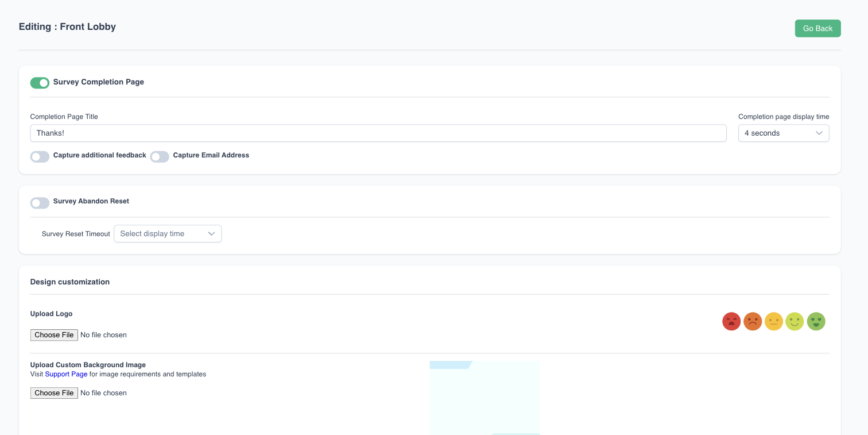
Task: Click the 'Editing : Front Lobby' heading
Action: [67, 26]
